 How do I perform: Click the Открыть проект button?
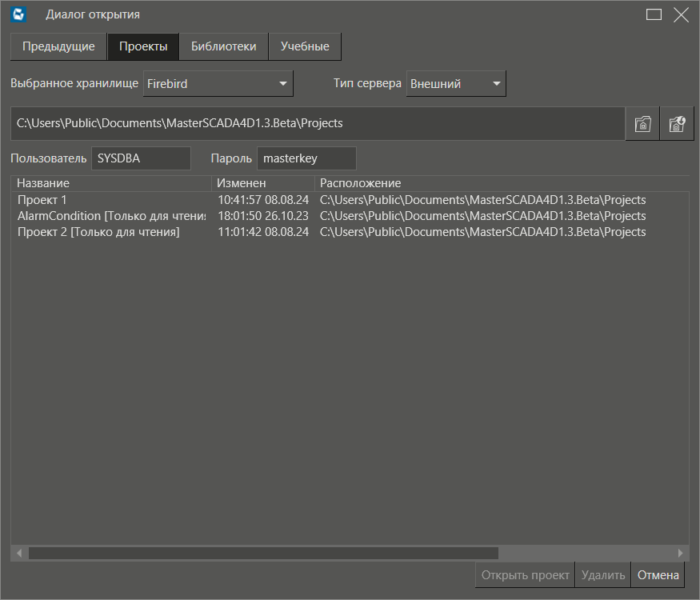525,574
